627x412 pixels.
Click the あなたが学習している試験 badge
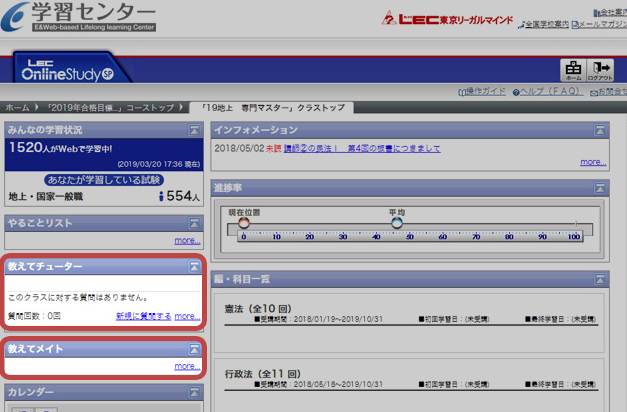(x=104, y=180)
